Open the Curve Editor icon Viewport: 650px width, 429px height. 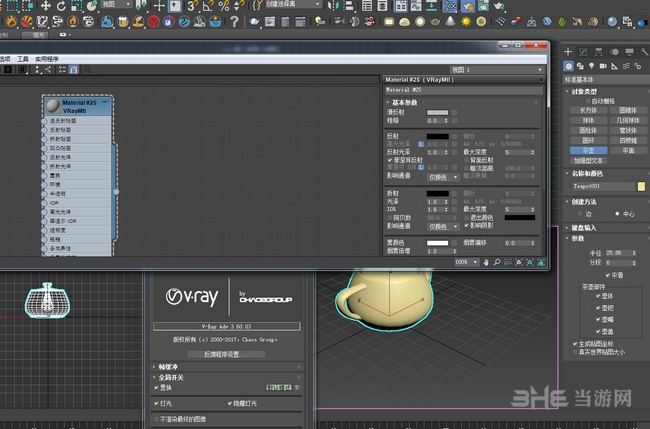point(416,6)
